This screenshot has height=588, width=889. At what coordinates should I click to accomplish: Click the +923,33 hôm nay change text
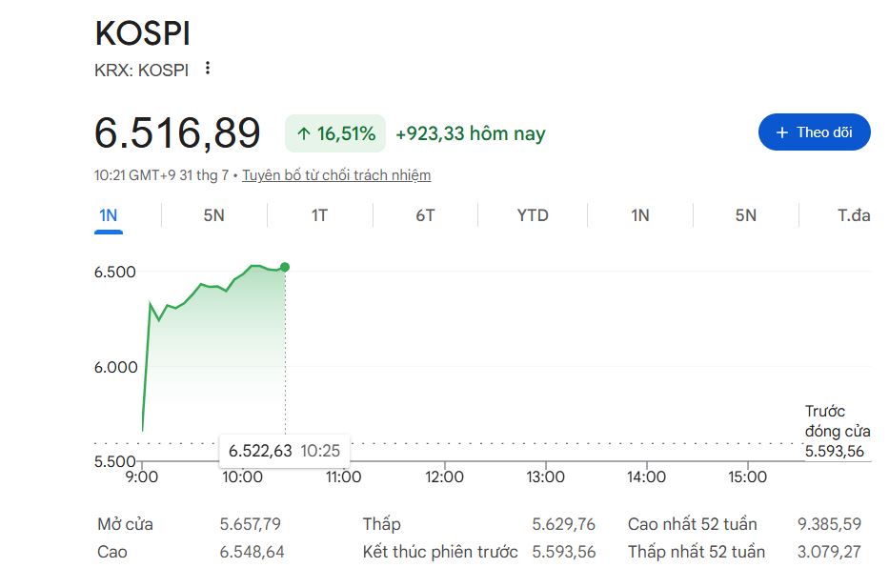tap(470, 133)
